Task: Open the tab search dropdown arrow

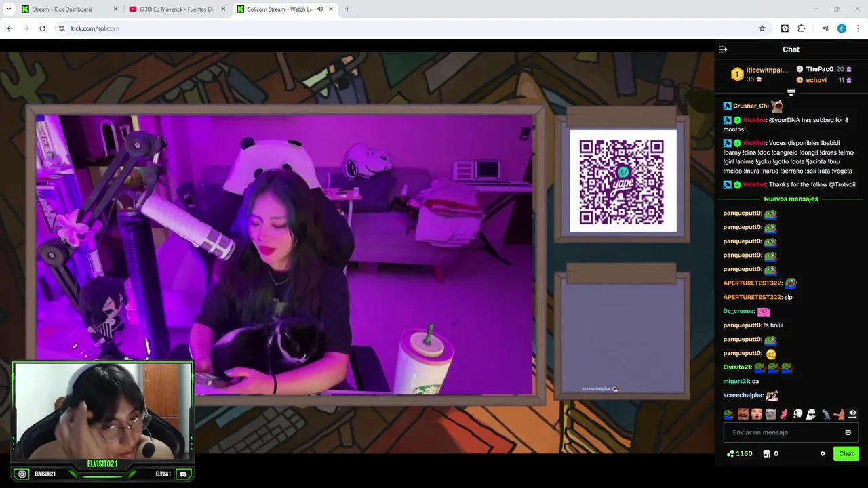Action: click(9, 9)
